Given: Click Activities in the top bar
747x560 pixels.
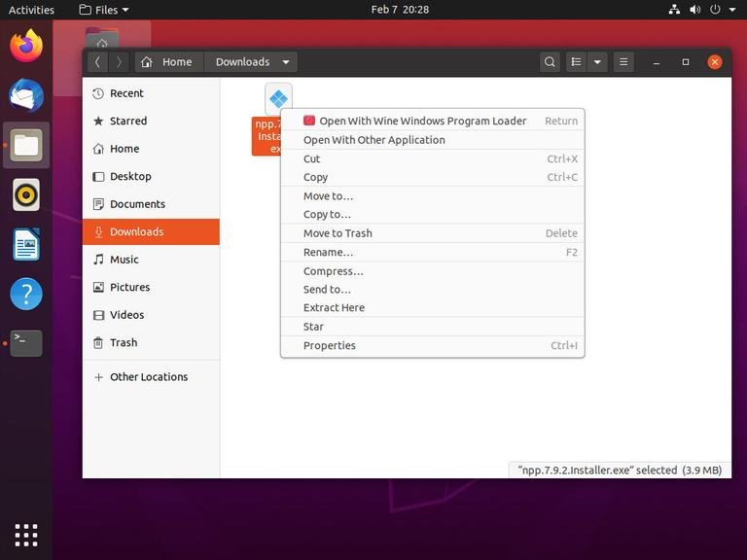Looking at the screenshot, I should coord(31,10).
